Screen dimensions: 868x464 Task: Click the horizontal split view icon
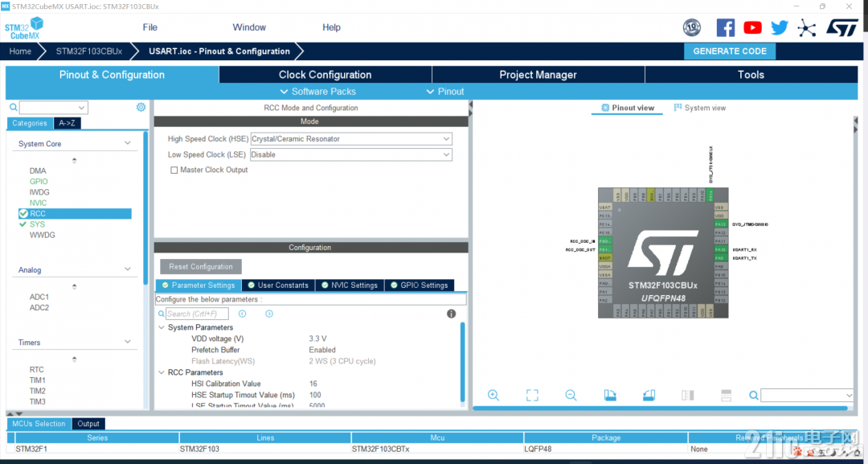pyautogui.click(x=727, y=395)
